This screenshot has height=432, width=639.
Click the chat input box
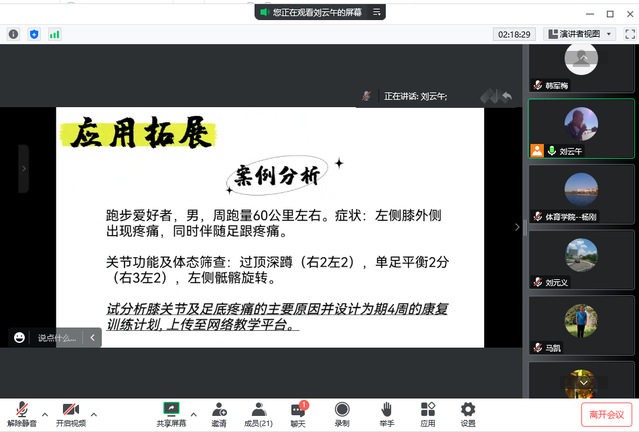pyautogui.click(x=58, y=338)
